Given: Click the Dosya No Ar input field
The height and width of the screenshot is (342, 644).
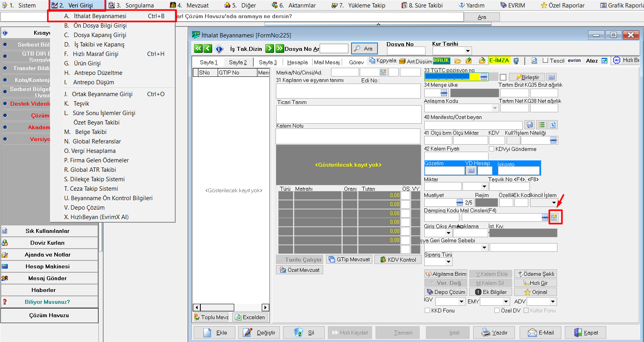Looking at the screenshot, I should tap(334, 48).
